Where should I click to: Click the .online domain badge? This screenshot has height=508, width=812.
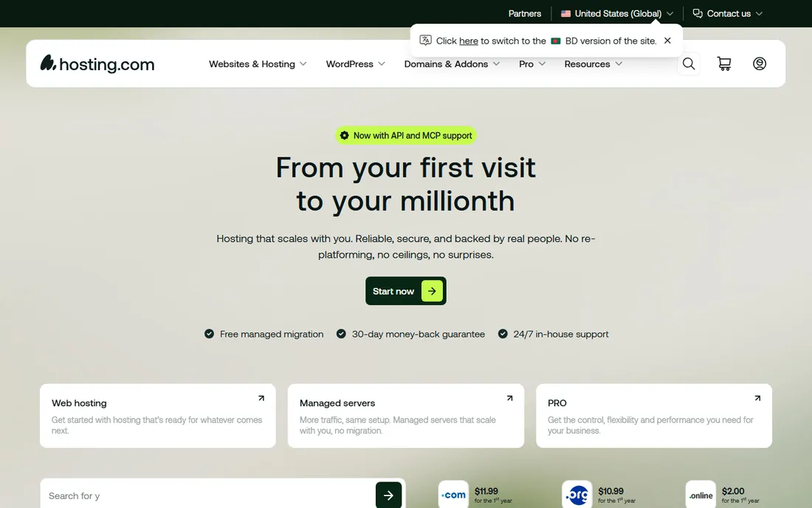701,495
